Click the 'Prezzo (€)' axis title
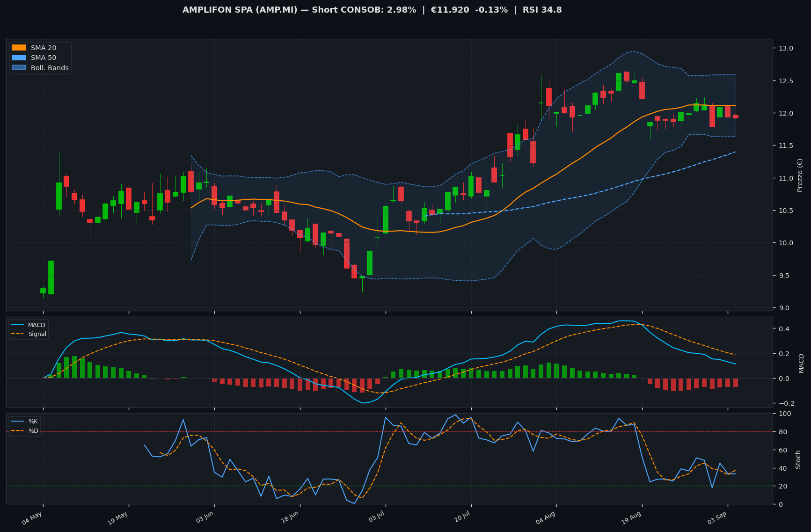Screen dimensions: 811x532 (x=800, y=175)
